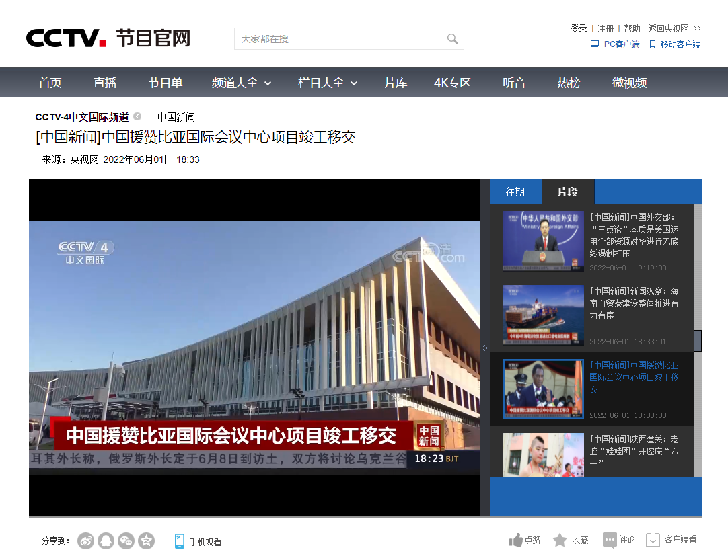Open the clip title 新闻观察：海南自贸港建设
Screen dimensions: 728x560
634,303
